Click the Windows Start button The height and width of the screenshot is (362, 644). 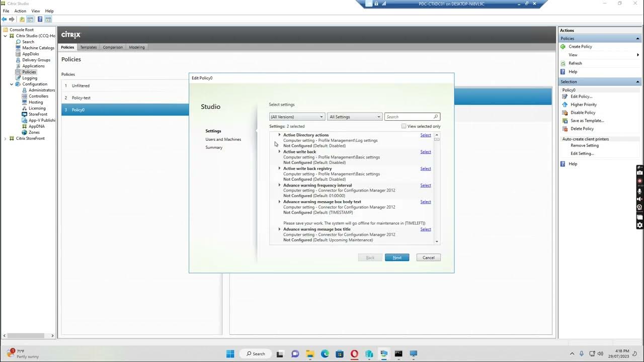point(230,353)
